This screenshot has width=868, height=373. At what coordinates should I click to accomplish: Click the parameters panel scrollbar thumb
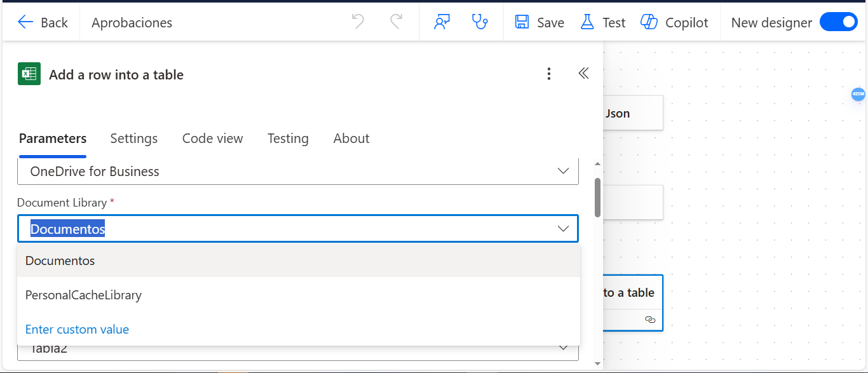click(597, 198)
